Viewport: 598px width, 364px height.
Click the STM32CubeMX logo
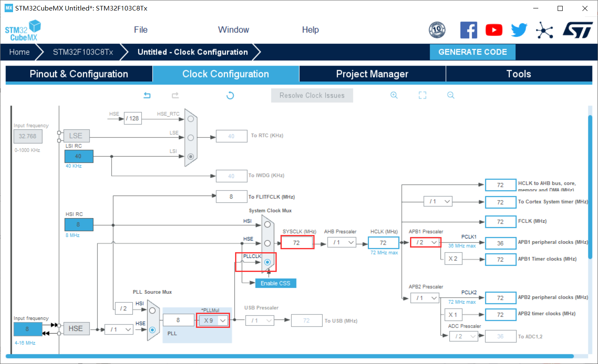[x=23, y=31]
